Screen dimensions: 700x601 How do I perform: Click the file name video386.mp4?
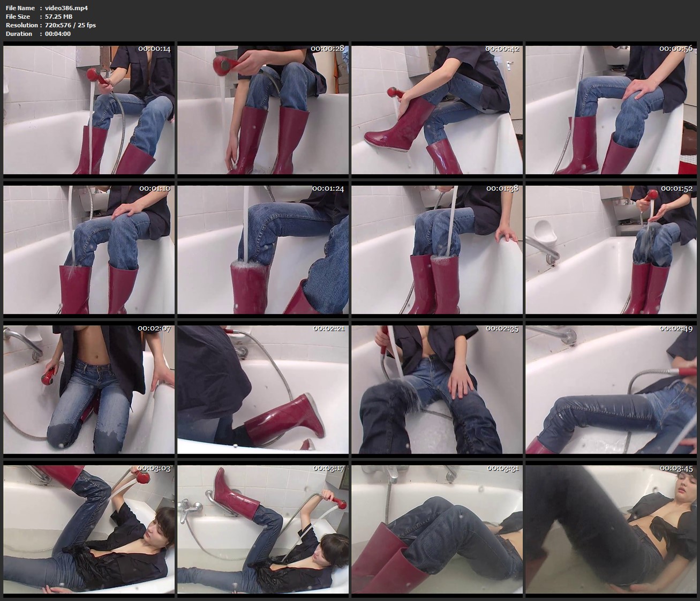(x=66, y=8)
